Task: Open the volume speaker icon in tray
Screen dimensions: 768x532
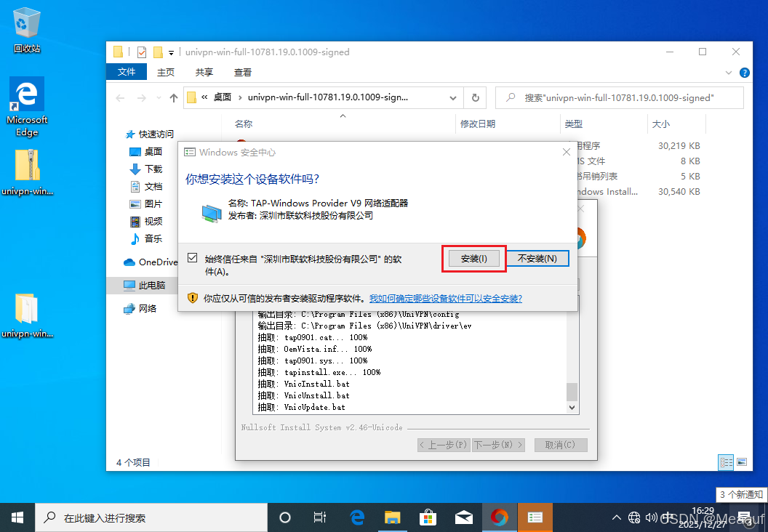Action: [x=652, y=517]
